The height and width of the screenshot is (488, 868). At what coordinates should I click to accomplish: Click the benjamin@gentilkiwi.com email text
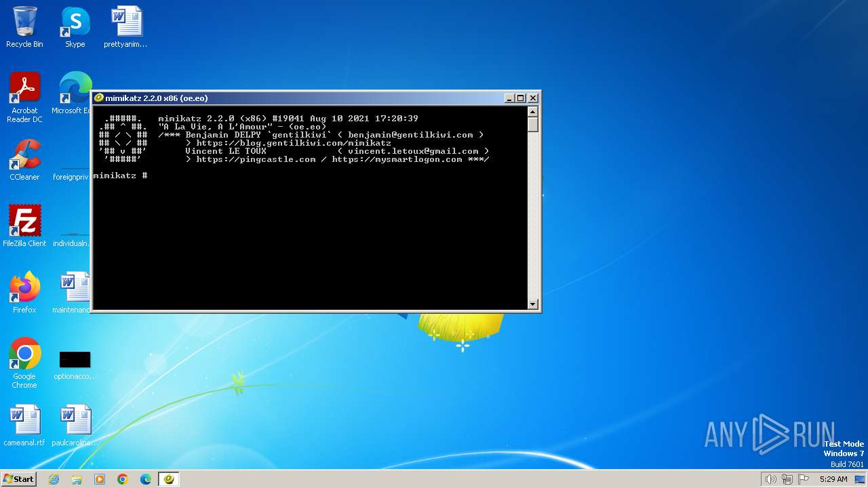tap(410, 135)
